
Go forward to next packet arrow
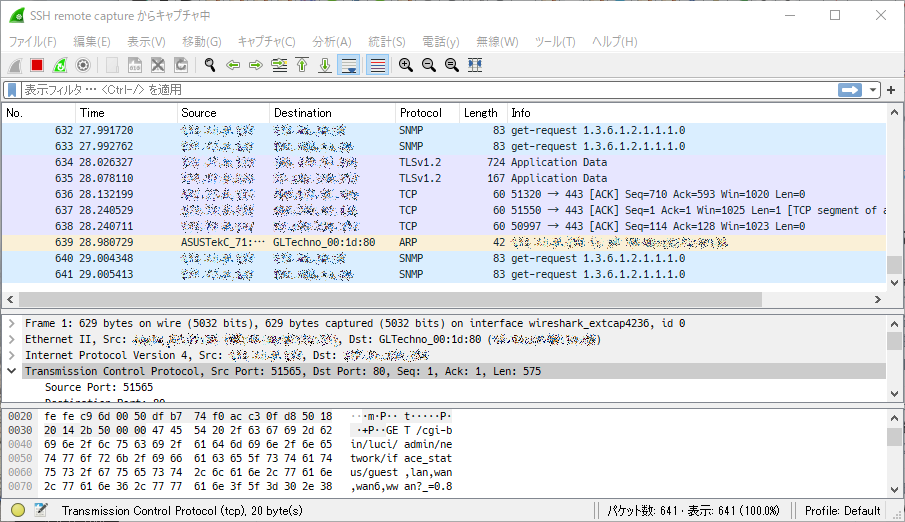pyautogui.click(x=256, y=65)
